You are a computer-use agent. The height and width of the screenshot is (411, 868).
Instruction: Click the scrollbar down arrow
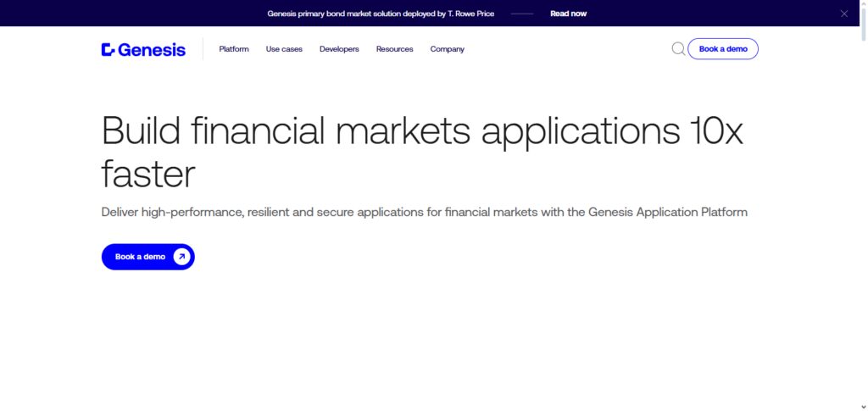pyautogui.click(x=864, y=407)
